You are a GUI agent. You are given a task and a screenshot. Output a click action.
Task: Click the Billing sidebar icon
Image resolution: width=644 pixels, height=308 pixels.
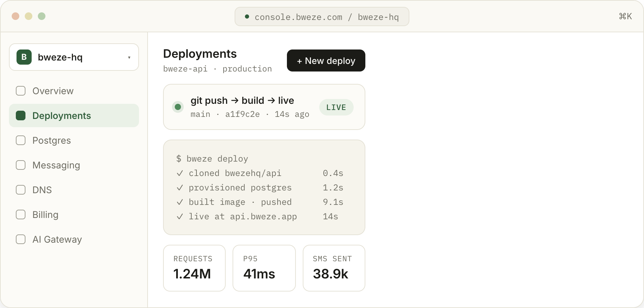pos(21,214)
